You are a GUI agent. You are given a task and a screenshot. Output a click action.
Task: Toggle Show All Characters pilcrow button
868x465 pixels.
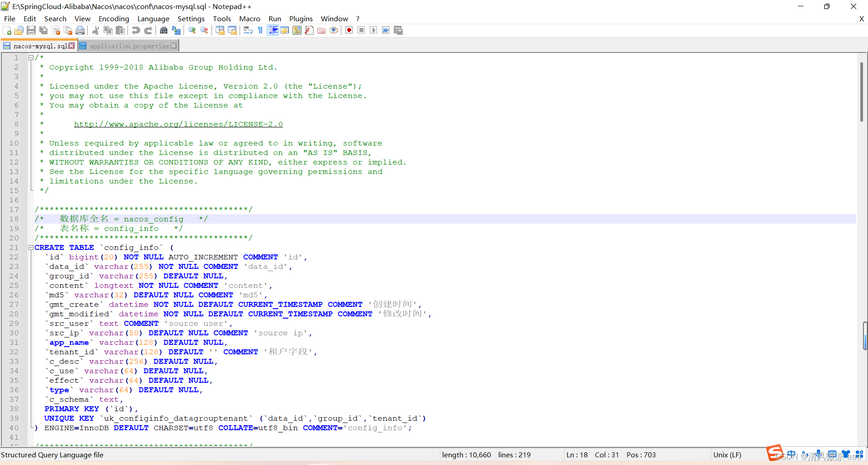260,30
